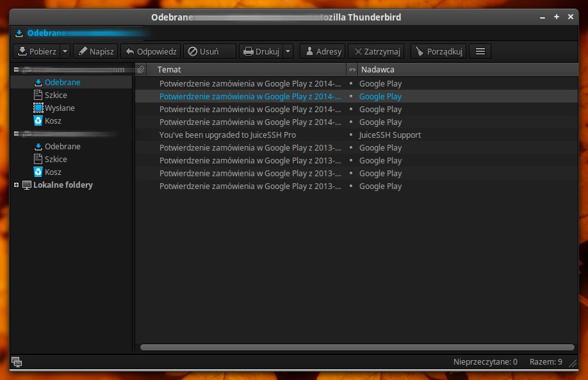This screenshot has width=588, height=380.
Task: Click the JuiceSSH Support sender cell
Action: [x=390, y=135]
